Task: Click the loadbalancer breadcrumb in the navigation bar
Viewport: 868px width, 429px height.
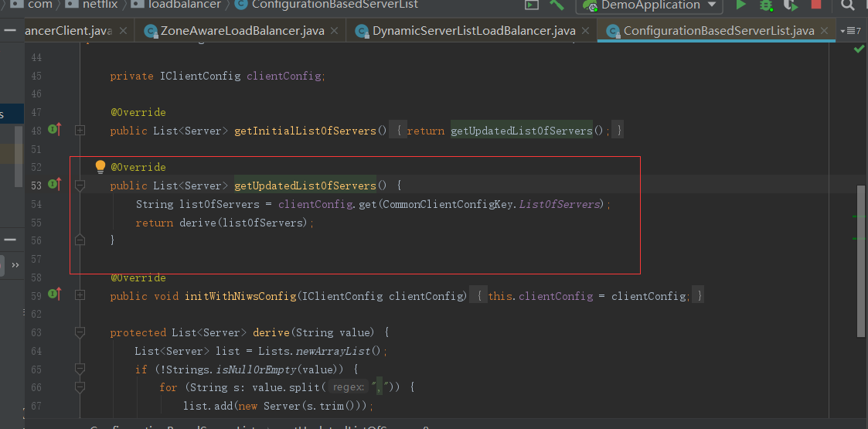Action: click(177, 5)
